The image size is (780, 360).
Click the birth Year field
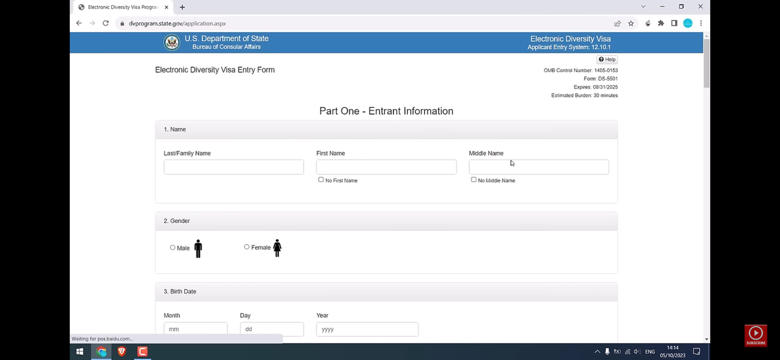[x=367, y=329]
